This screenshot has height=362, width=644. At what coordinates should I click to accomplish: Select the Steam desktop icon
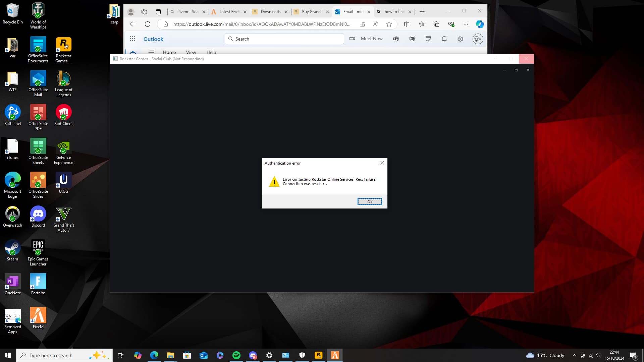click(x=12, y=250)
